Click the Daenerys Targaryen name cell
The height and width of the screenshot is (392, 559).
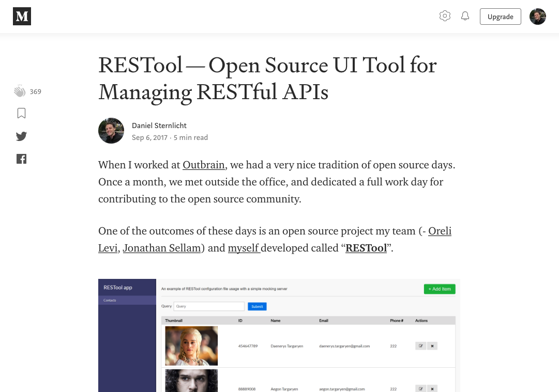(x=286, y=346)
